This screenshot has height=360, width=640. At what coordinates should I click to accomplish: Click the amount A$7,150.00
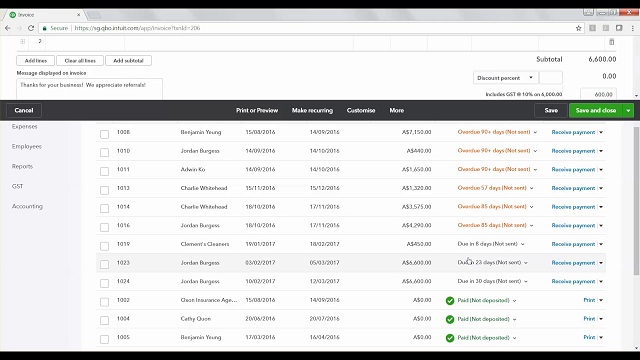[x=416, y=132]
